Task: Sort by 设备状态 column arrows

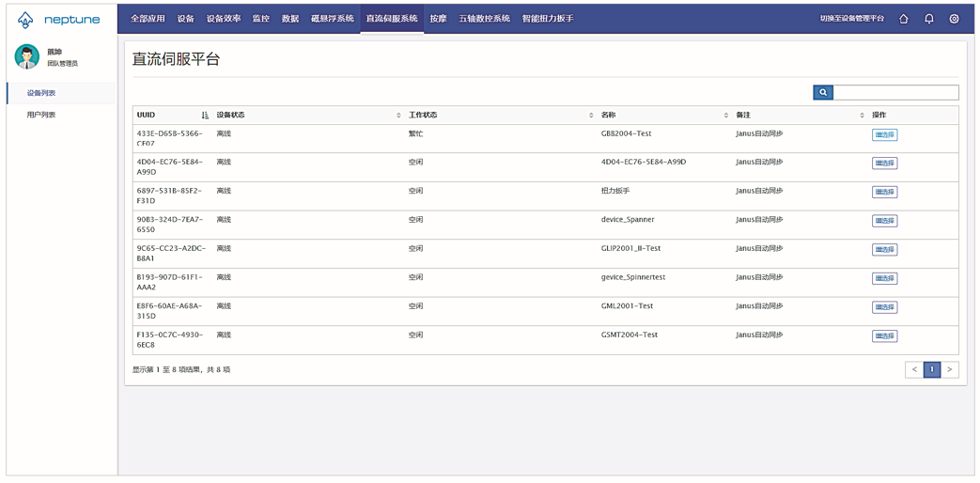Action: pos(398,116)
